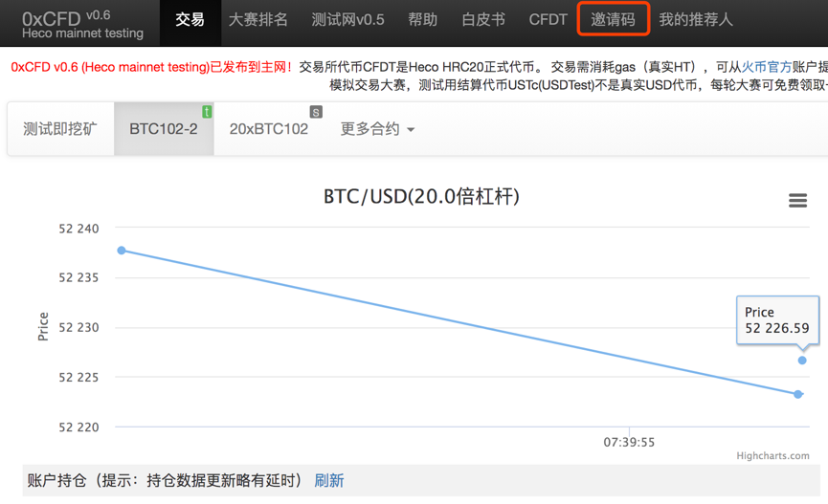
Task: Select the BTC102-2 contract tab
Action: pyautogui.click(x=164, y=129)
